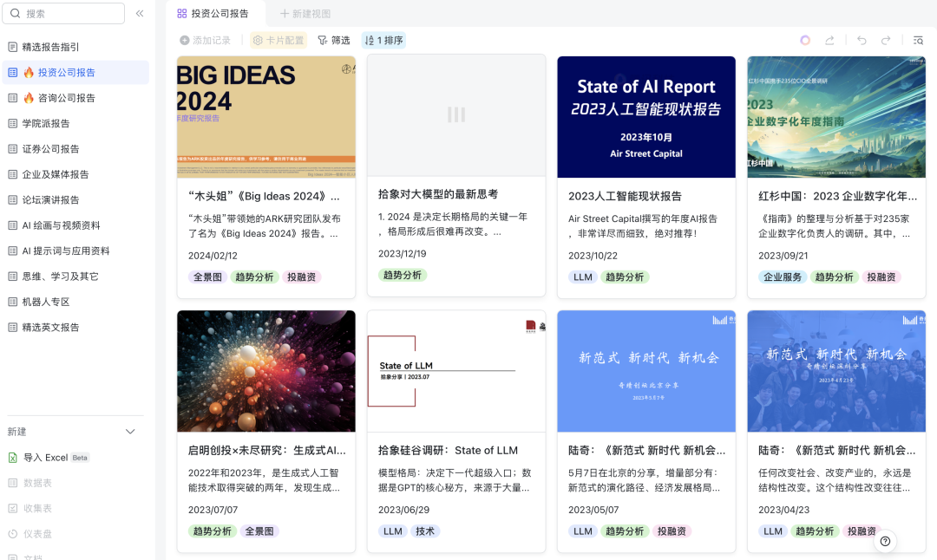
Task: Create a new 仪表盘
Action: pyautogui.click(x=29, y=534)
